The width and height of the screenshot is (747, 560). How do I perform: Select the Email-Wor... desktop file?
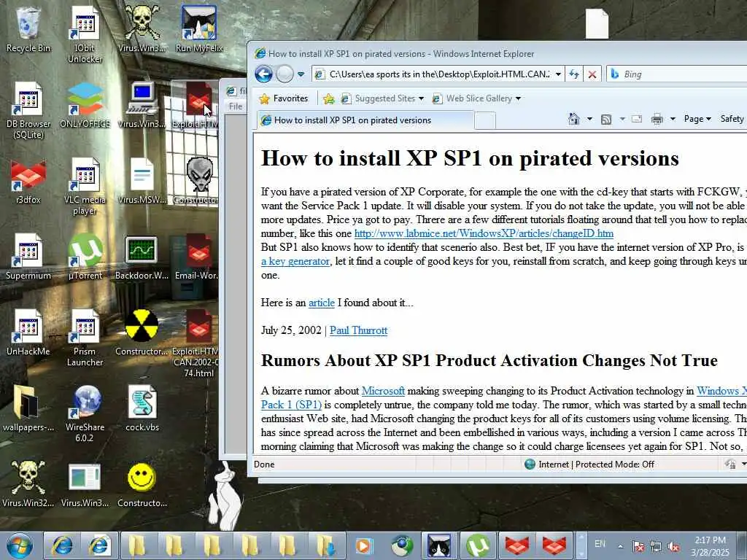coord(198,257)
